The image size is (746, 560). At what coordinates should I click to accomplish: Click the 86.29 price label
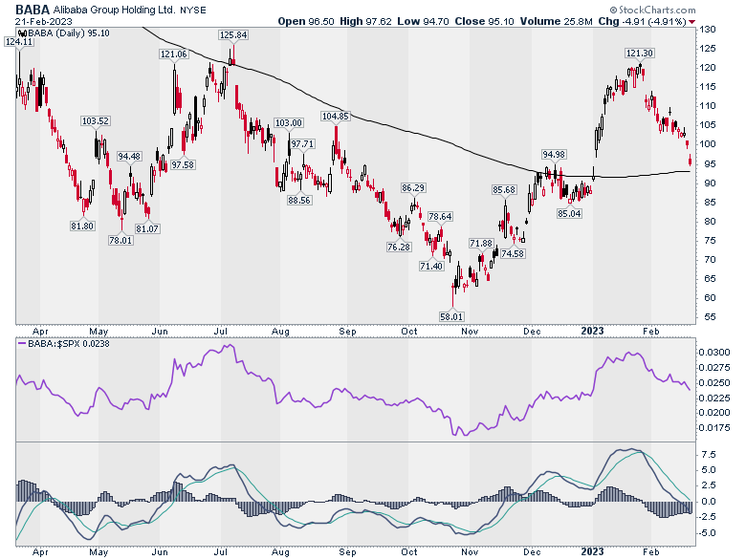click(413, 187)
